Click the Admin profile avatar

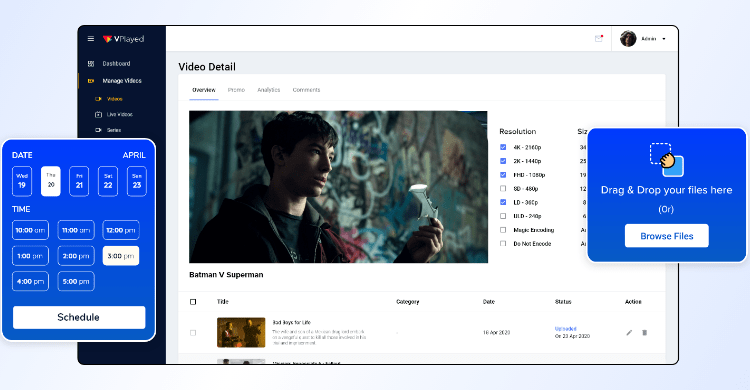(x=628, y=39)
